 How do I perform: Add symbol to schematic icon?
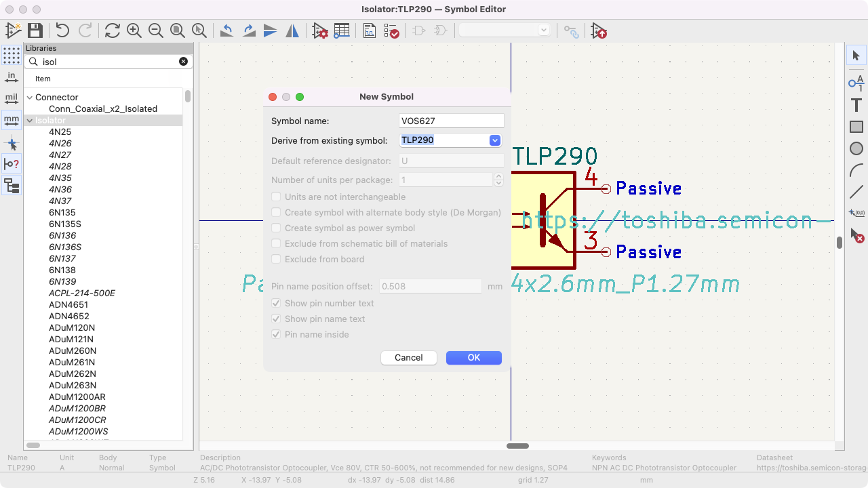coord(598,30)
